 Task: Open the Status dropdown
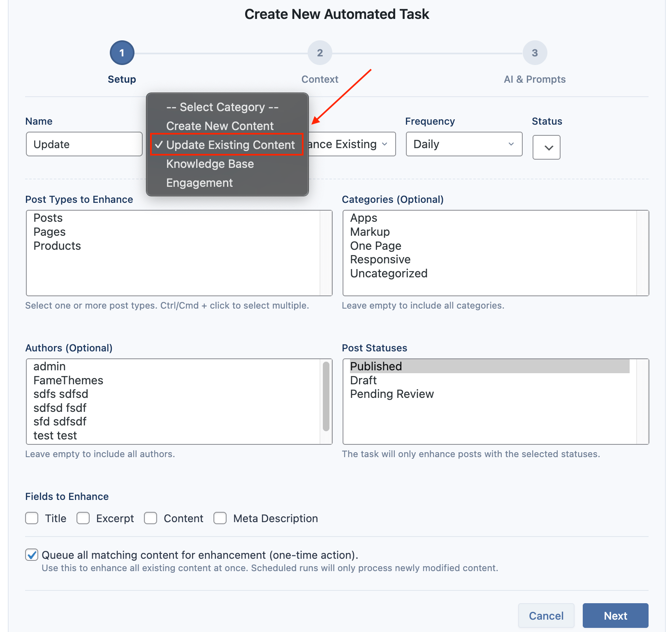[x=546, y=147]
